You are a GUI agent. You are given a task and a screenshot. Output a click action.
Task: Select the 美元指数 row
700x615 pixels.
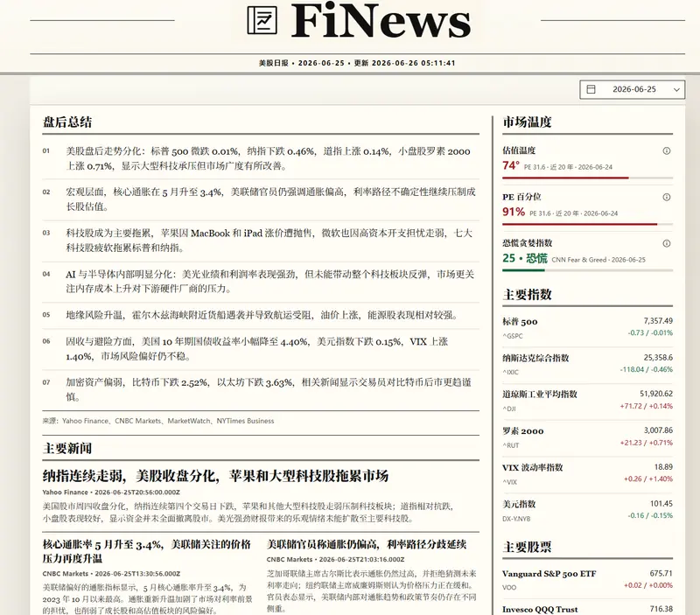(x=587, y=511)
